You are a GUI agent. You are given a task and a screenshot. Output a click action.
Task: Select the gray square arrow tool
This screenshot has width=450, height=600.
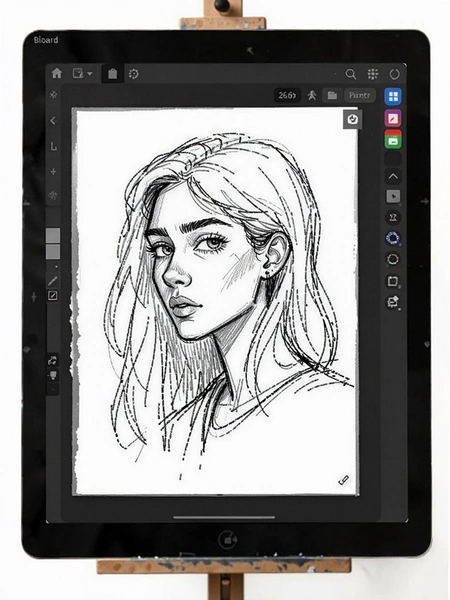[393, 197]
